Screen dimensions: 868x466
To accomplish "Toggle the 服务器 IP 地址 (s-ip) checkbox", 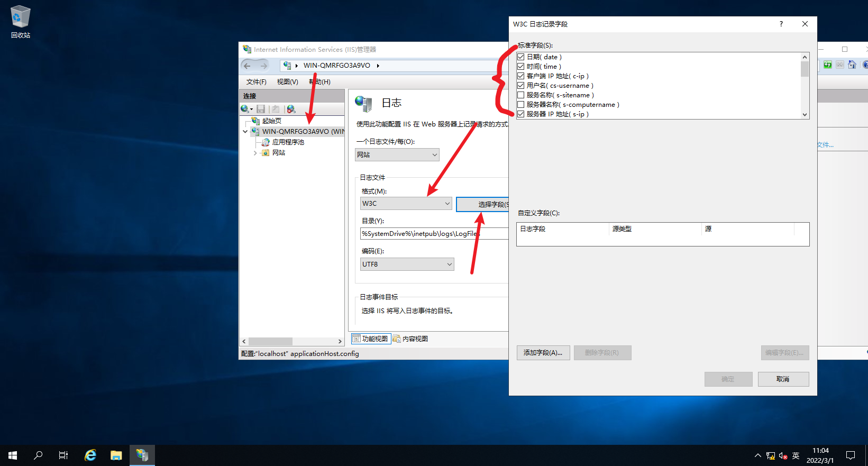I will point(521,114).
